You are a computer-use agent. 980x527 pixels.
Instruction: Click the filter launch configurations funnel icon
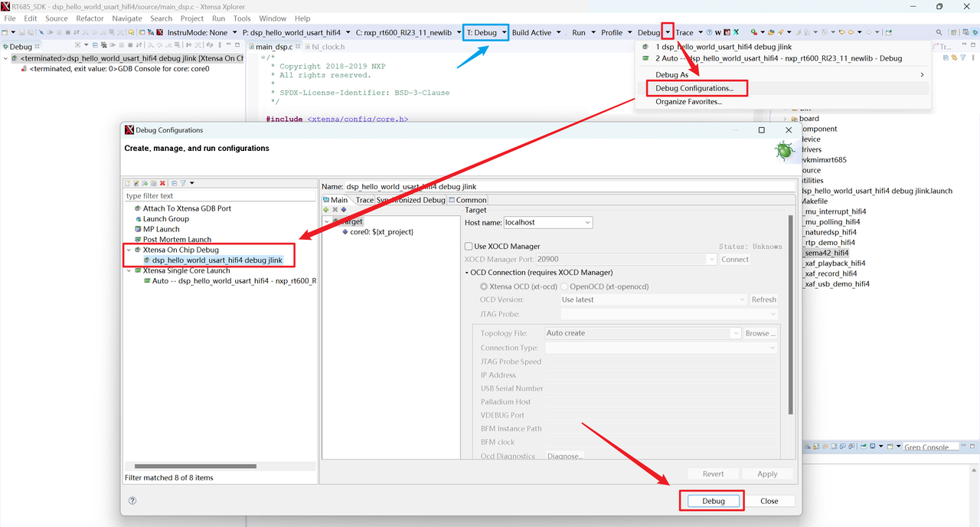click(183, 183)
